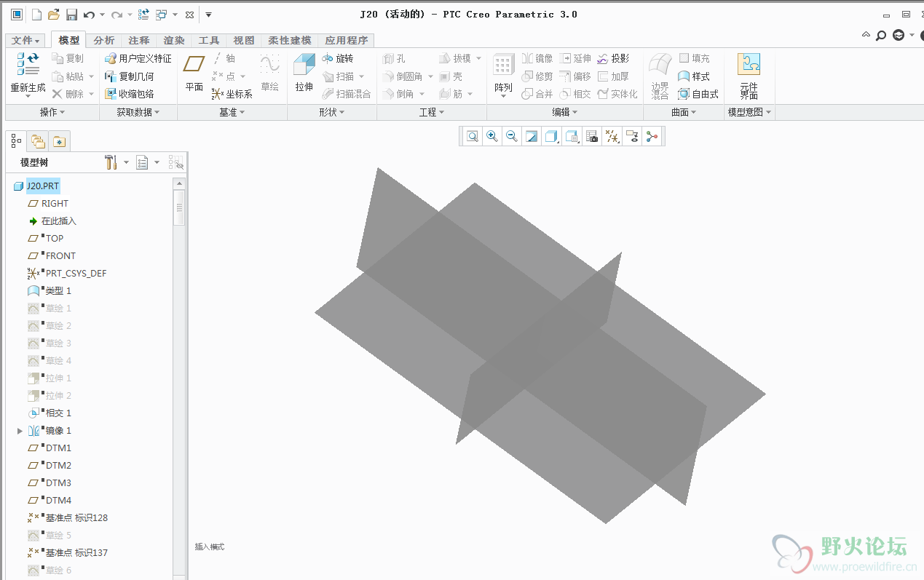Open the favorites tab in navigator
Screen dimensions: 924x580
(x=59, y=141)
